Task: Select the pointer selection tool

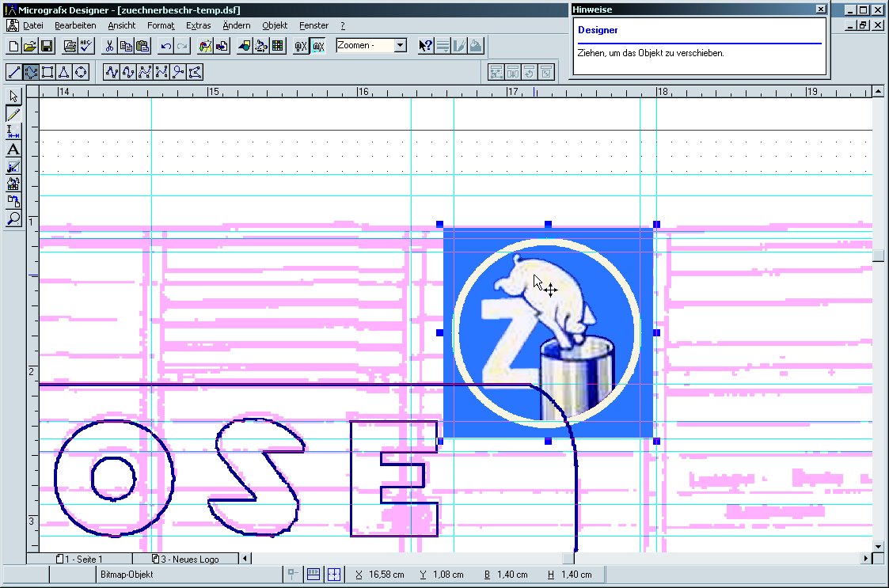Action: click(13, 97)
